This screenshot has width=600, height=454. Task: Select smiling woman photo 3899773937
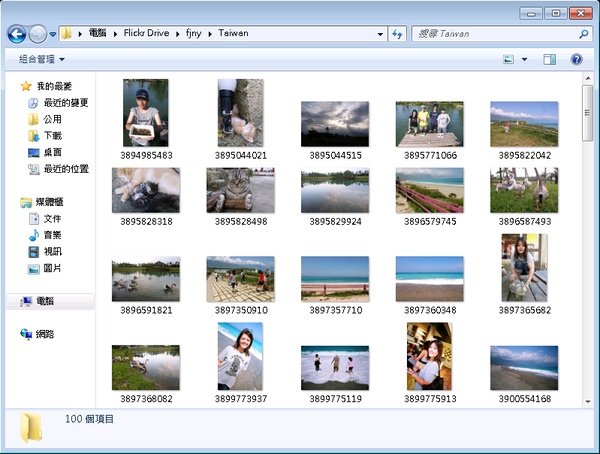coord(240,356)
